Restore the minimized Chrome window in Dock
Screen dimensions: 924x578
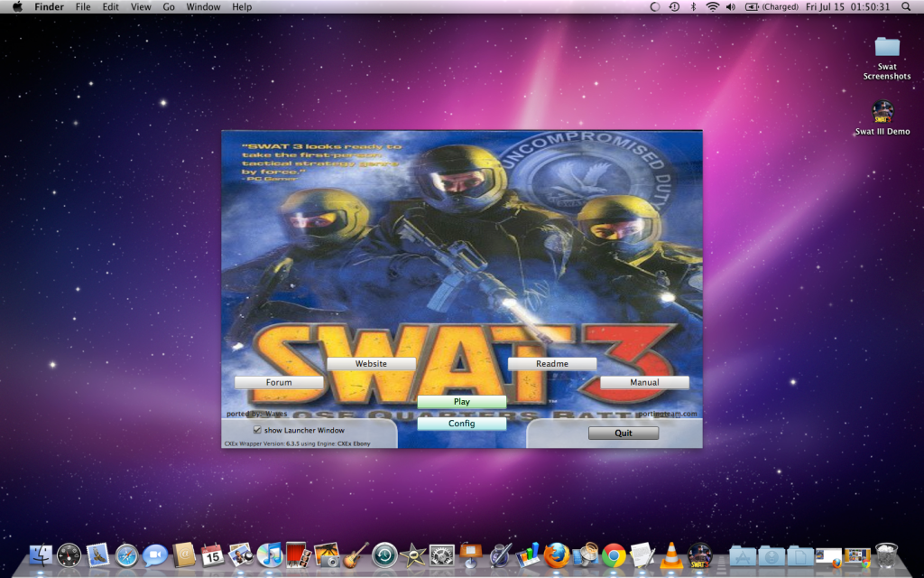coord(857,556)
